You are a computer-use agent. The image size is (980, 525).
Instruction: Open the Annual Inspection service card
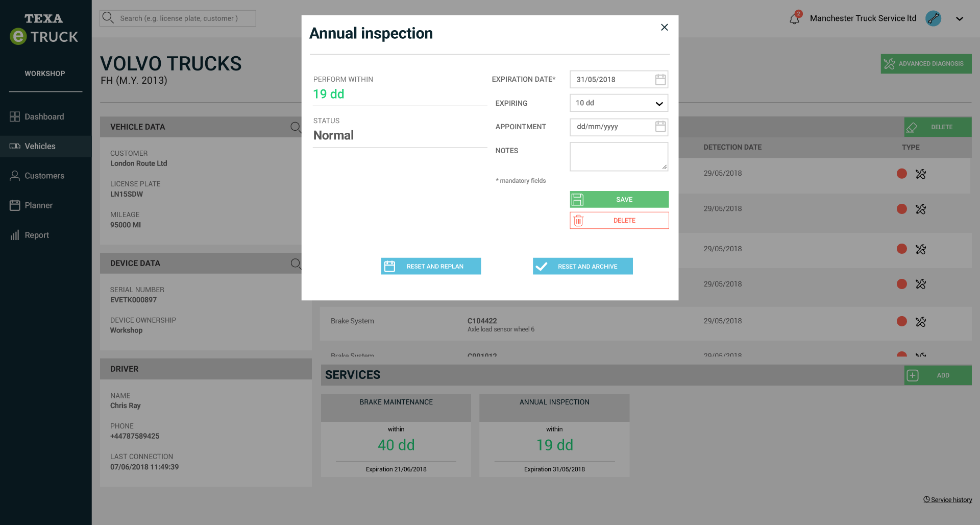[x=554, y=435]
